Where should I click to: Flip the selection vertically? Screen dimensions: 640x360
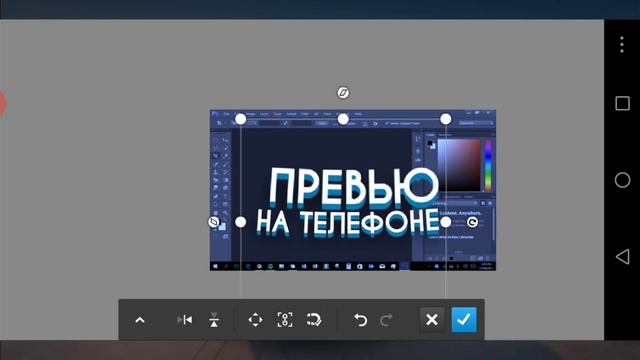click(214, 320)
